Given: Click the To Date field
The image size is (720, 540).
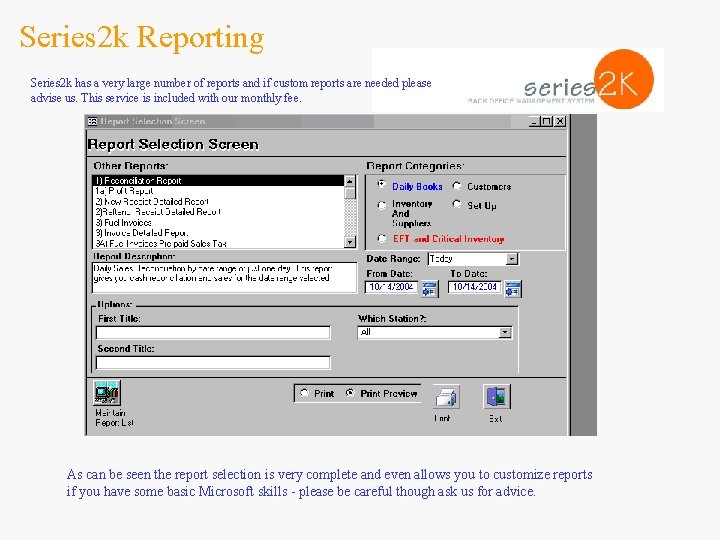Looking at the screenshot, I should 475,287.
